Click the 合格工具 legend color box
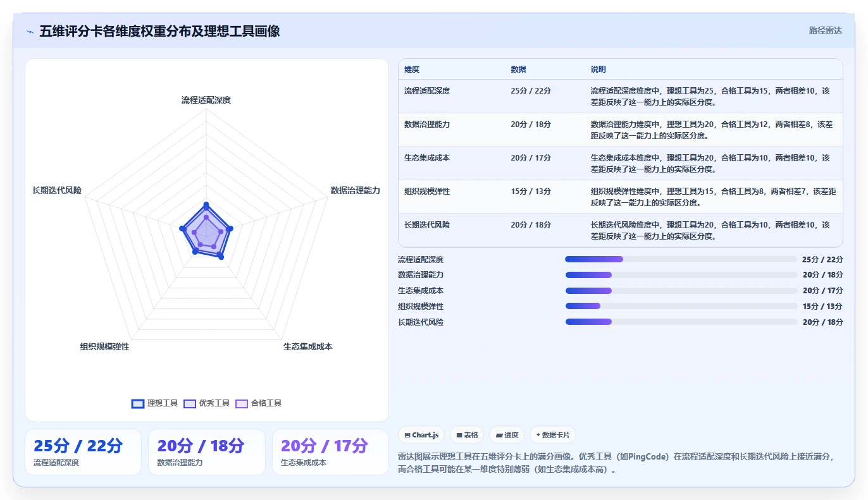The width and height of the screenshot is (868, 500). coord(242,403)
